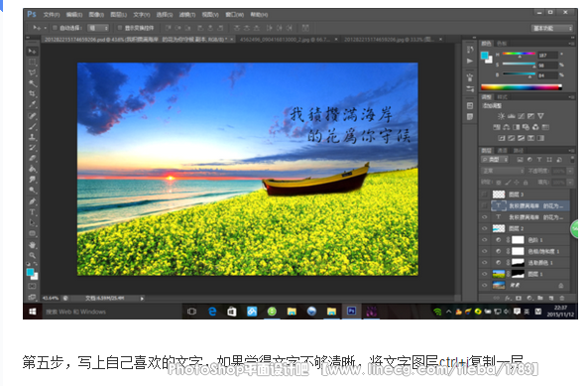Hide the 色阶 1 adjustment layer
Screen dimensions: 588x386
pos(485,240)
